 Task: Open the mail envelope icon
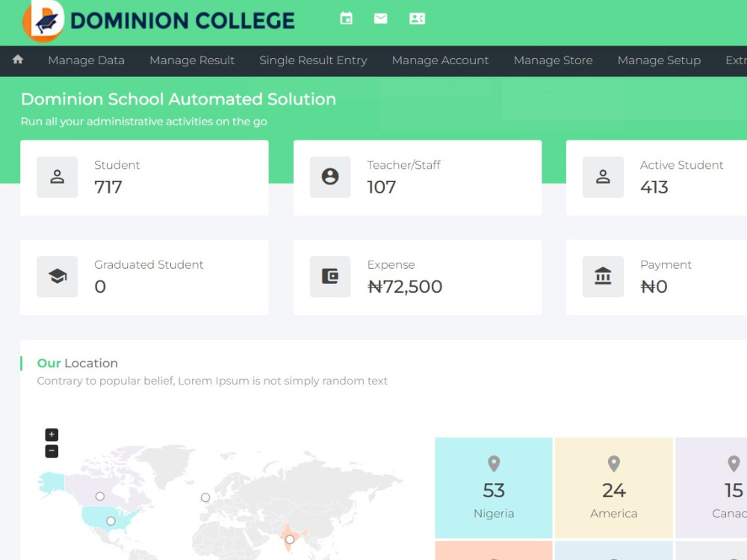coord(381,19)
